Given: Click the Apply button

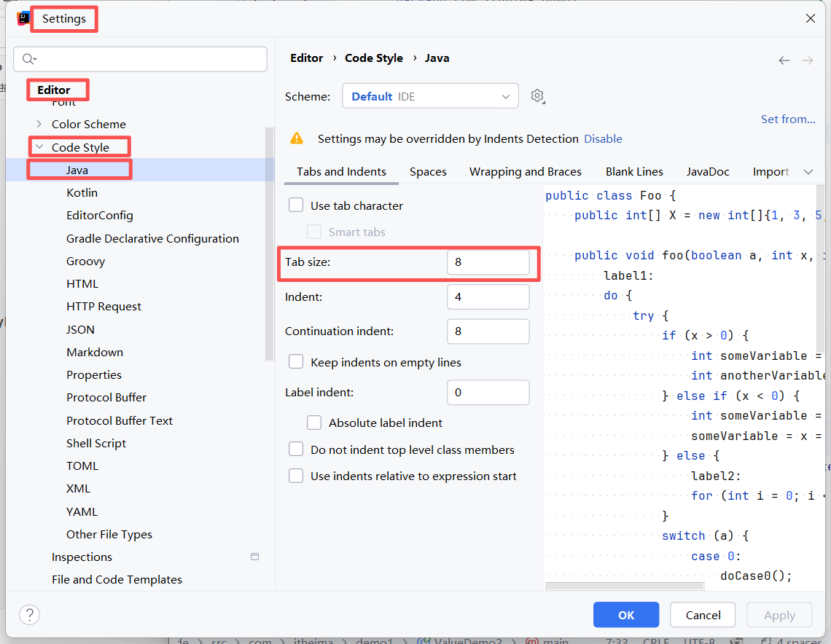Looking at the screenshot, I should tap(779, 615).
